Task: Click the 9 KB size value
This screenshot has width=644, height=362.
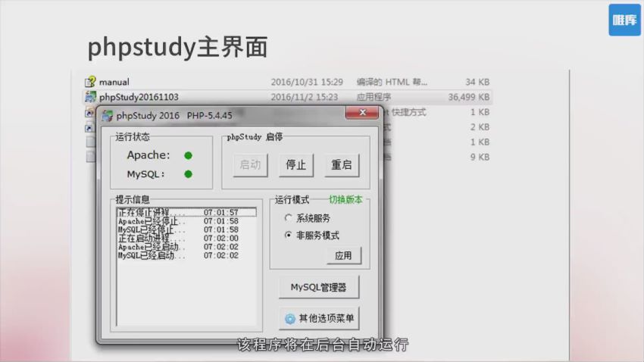Action: 480,158
